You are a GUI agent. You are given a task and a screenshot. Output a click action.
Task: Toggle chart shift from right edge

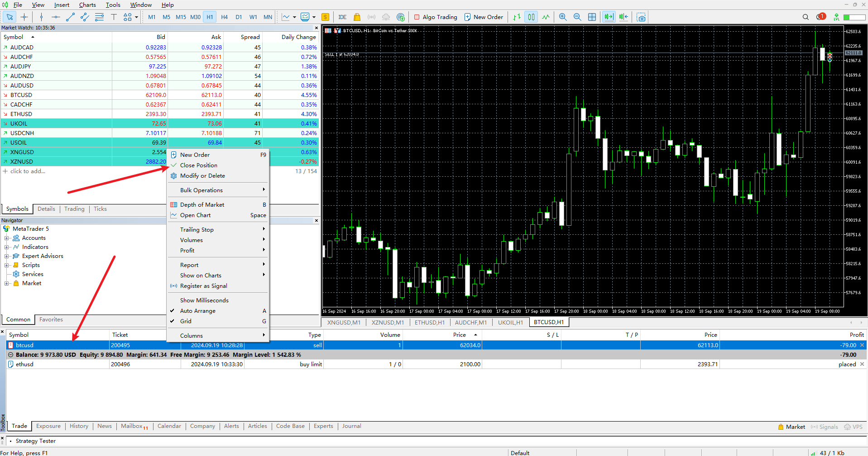pyautogui.click(x=623, y=17)
